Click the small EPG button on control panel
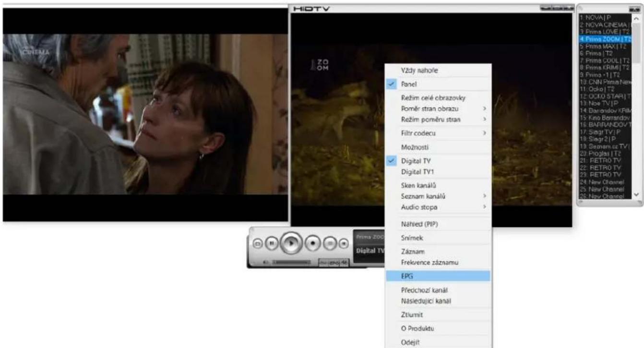The height and width of the screenshot is (348, 644). point(334,263)
